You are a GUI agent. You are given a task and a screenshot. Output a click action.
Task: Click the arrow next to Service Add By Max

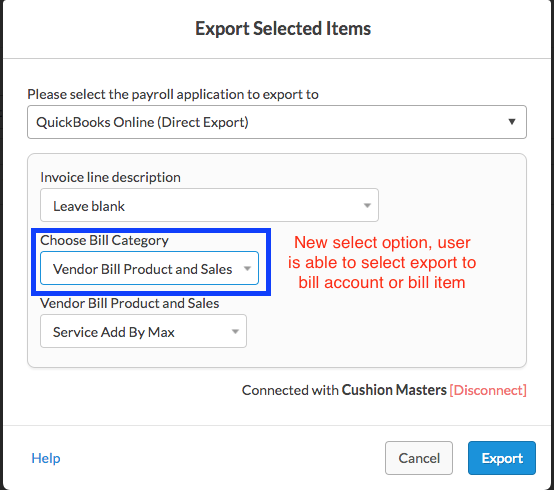click(235, 331)
